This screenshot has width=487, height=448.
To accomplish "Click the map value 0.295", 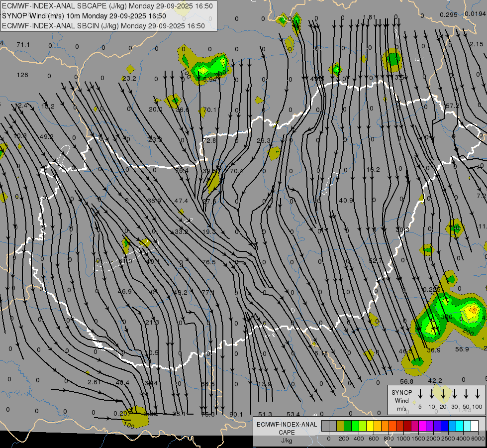I will (x=449, y=14).
